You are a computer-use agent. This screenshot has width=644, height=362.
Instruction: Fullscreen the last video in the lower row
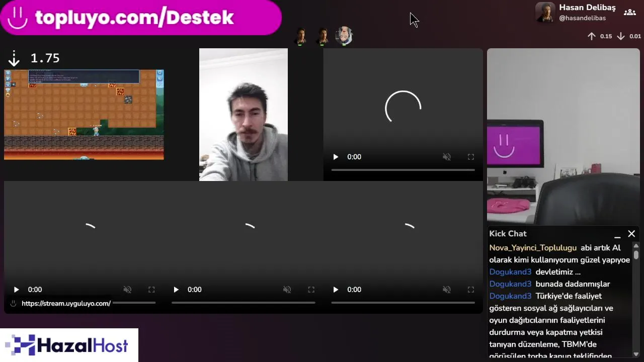click(x=471, y=290)
